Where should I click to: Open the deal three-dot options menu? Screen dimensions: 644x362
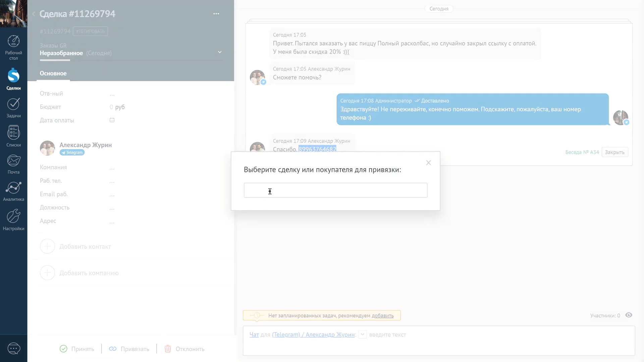click(x=216, y=14)
